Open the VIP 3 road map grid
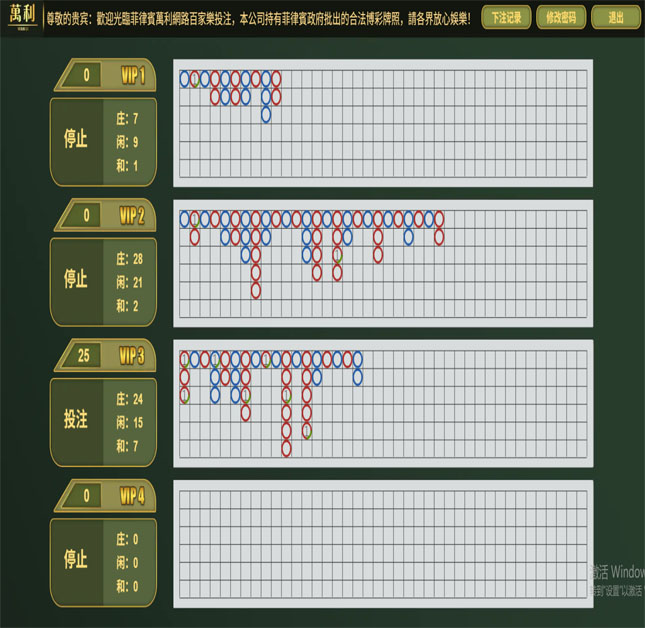The width and height of the screenshot is (645, 628). 383,403
